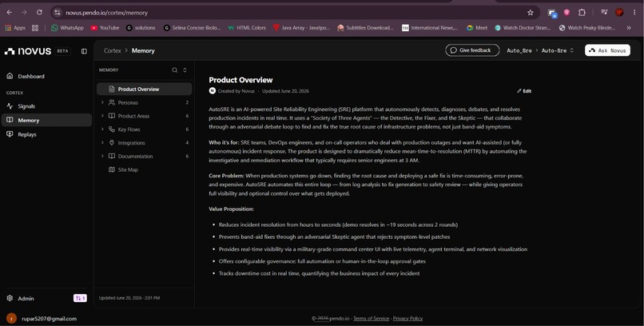Click the address bar URL
This screenshot has width=644, height=326.
[107, 13]
